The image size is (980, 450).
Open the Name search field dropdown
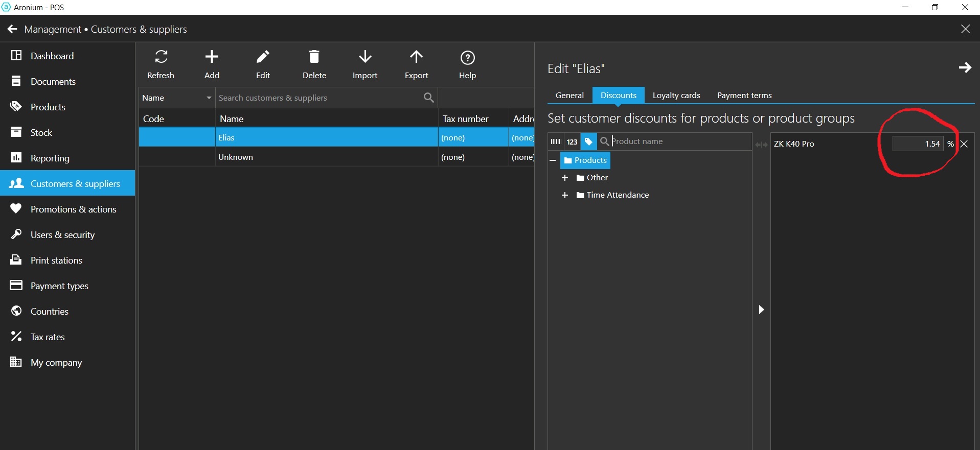click(209, 98)
